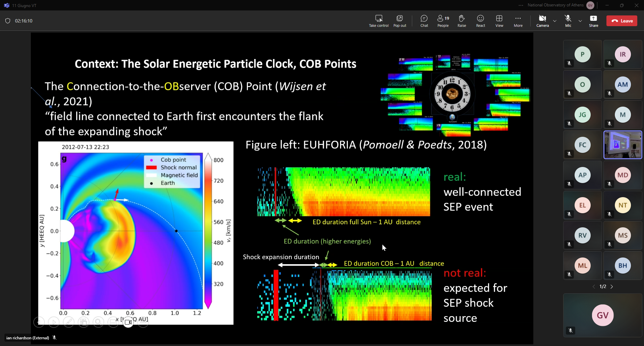Click the muted mic icon on GV tile
The height and width of the screenshot is (346, 644).
(x=570, y=331)
